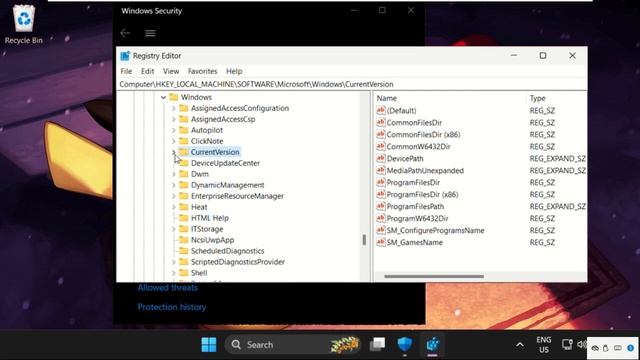Click the horizontal scrollbar in values pane
This screenshot has height=360, width=640.
[x=434, y=276]
